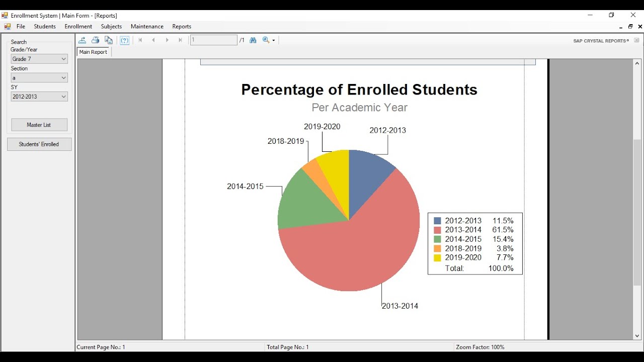Click the vertical scrollbar down arrow
The height and width of the screenshot is (362, 644).
pyautogui.click(x=637, y=336)
